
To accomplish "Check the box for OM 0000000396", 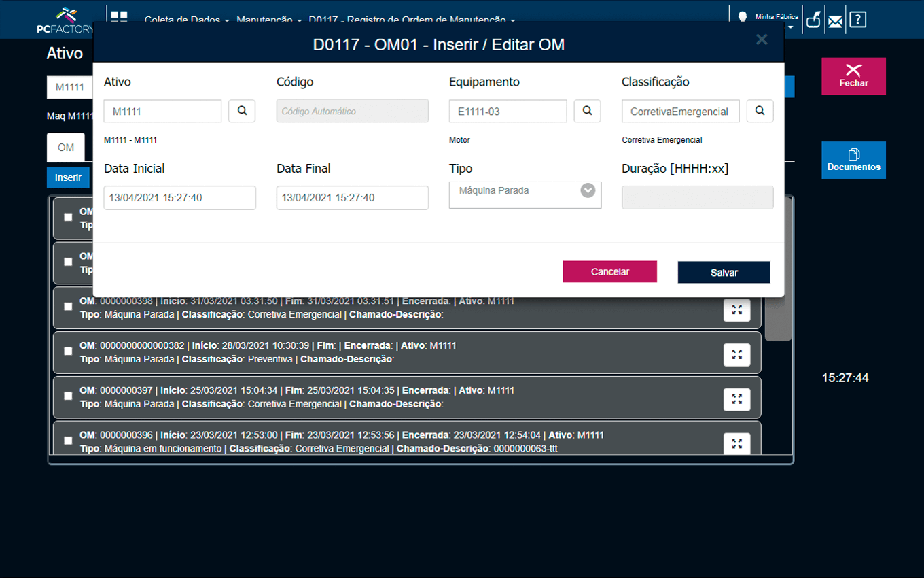I will [x=68, y=441].
